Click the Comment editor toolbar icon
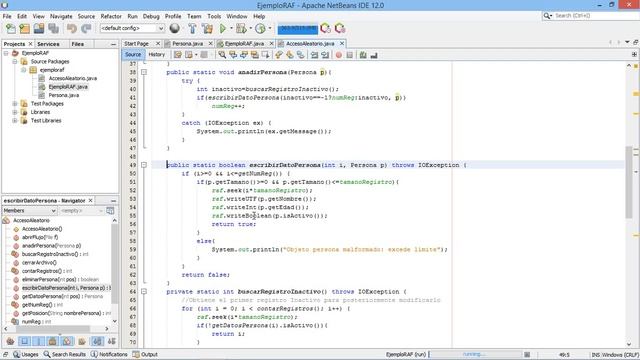Screen dimensions: 640x360 (x=362, y=55)
